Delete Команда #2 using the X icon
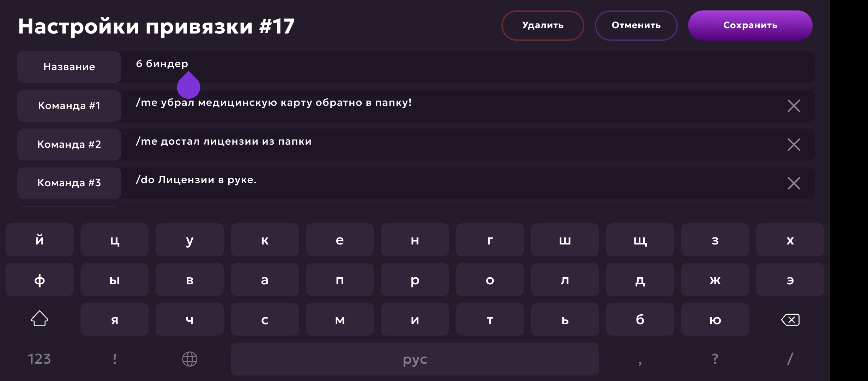 [794, 145]
